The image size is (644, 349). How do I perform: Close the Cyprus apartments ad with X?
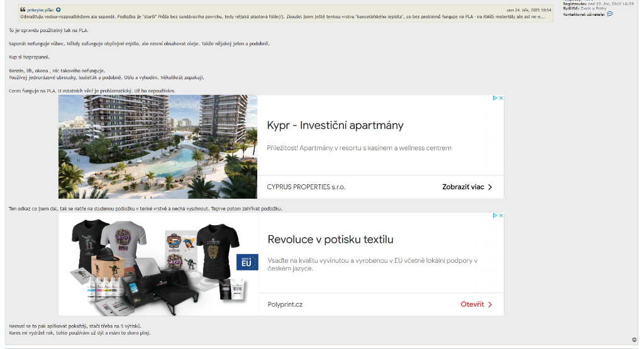click(x=501, y=98)
